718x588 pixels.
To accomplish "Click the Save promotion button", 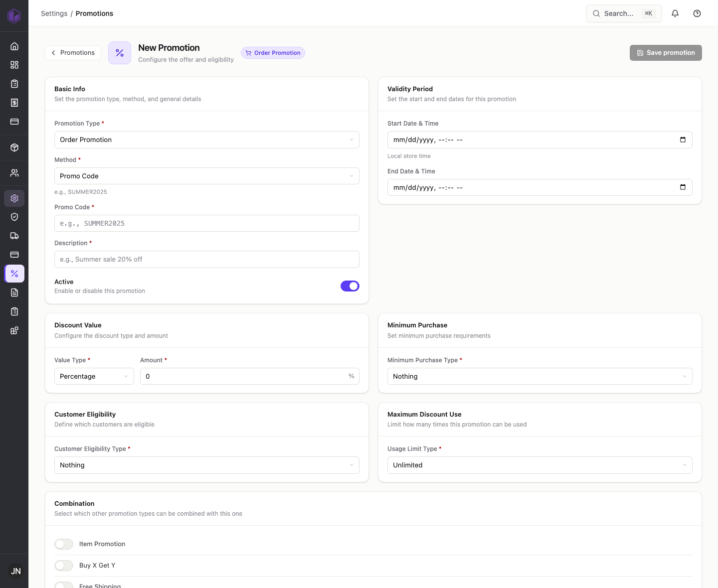I will coord(666,53).
